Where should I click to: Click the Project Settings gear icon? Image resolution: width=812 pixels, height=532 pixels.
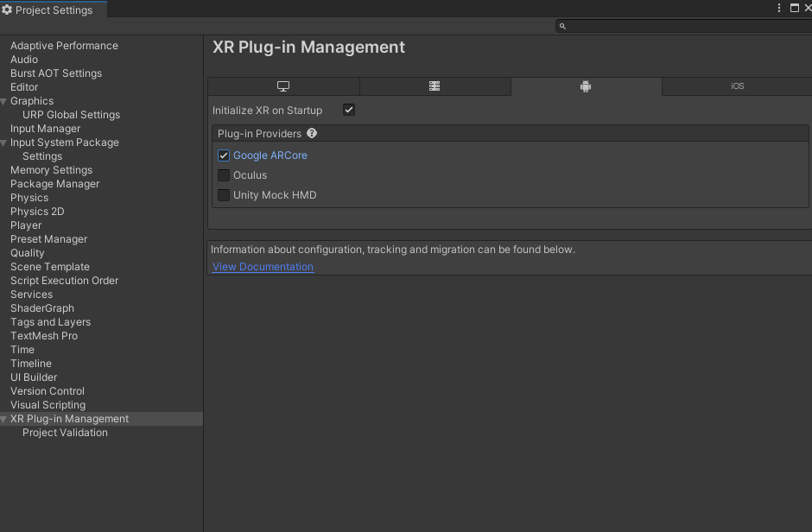tap(7, 10)
